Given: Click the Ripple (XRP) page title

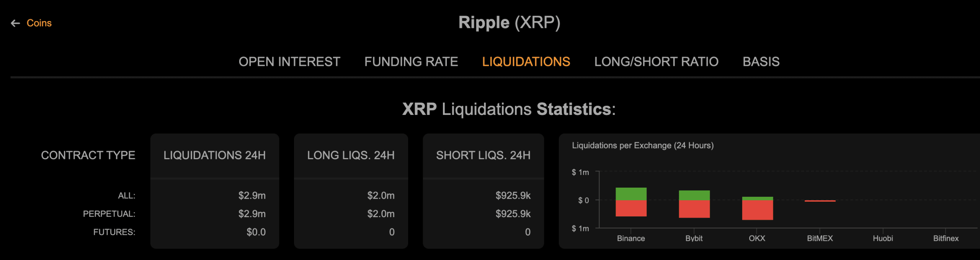Looking at the screenshot, I should click(x=510, y=23).
